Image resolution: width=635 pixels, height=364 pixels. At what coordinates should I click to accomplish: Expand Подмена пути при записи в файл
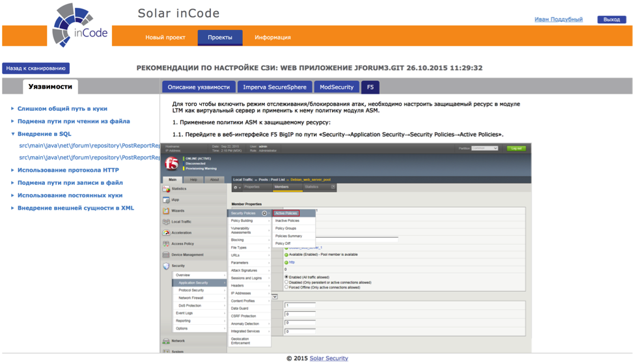coord(70,182)
